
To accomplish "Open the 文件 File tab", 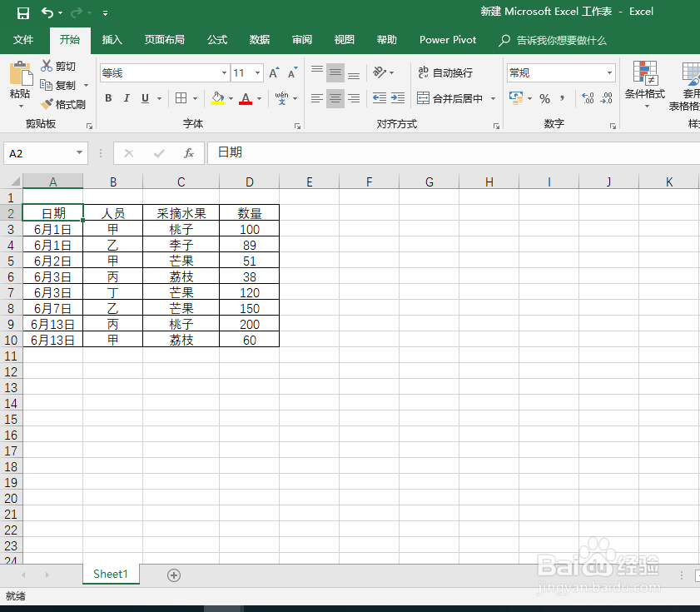I will click(x=23, y=40).
